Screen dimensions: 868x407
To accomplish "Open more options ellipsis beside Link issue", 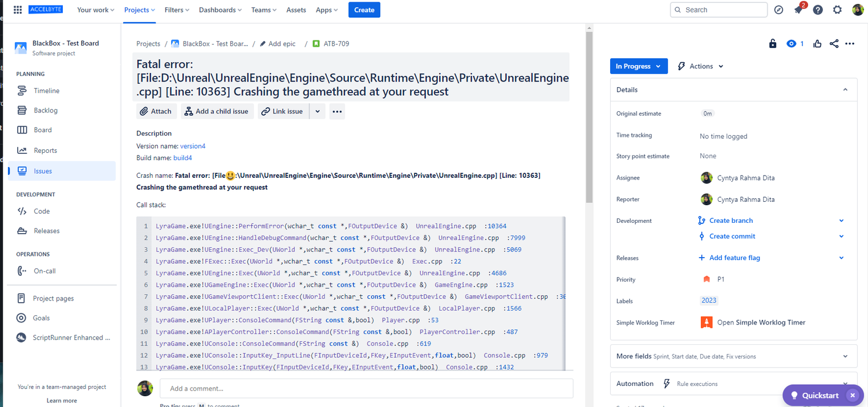I will pos(337,111).
